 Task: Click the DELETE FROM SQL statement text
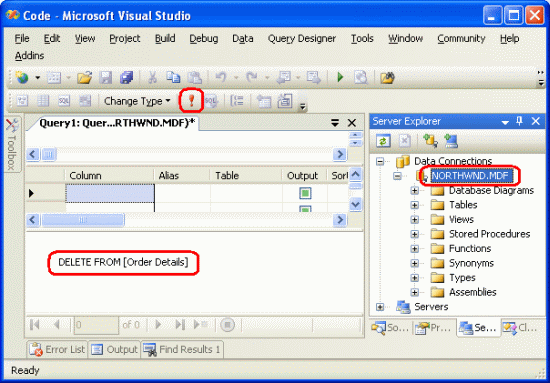coord(123,262)
